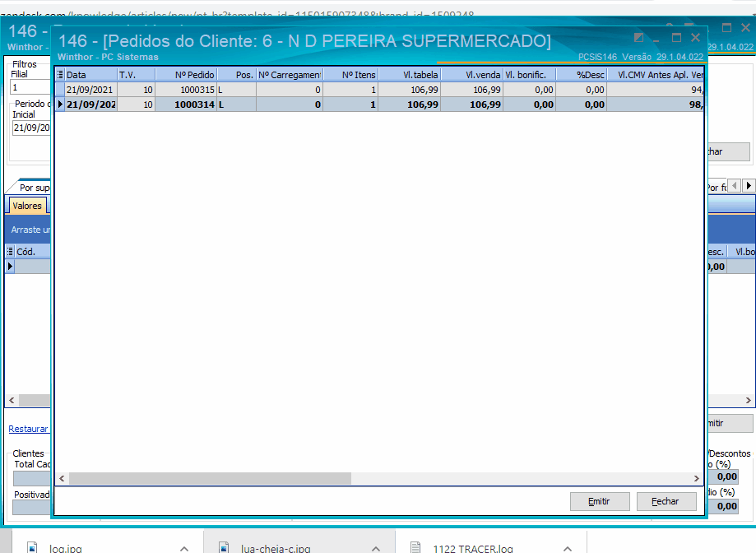The image size is (756, 553).
Task: Click right arrow of orders grid horizontal scrollbar
Action: [x=697, y=478]
